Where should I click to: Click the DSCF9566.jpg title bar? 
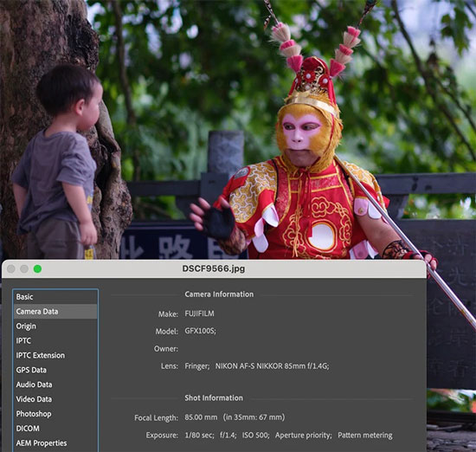click(x=214, y=268)
